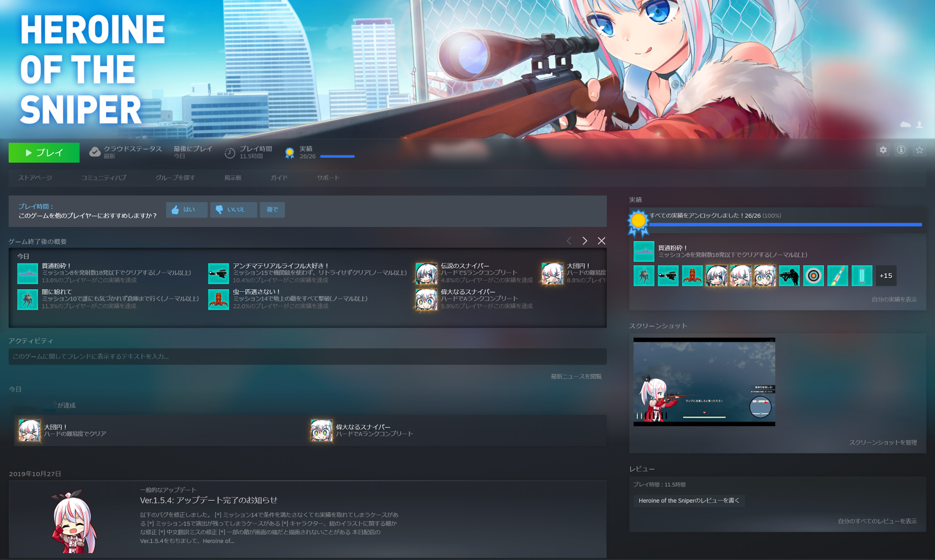The image size is (935, 560).
Task: Open the gameplay screenshot thumbnail
Action: point(704,382)
